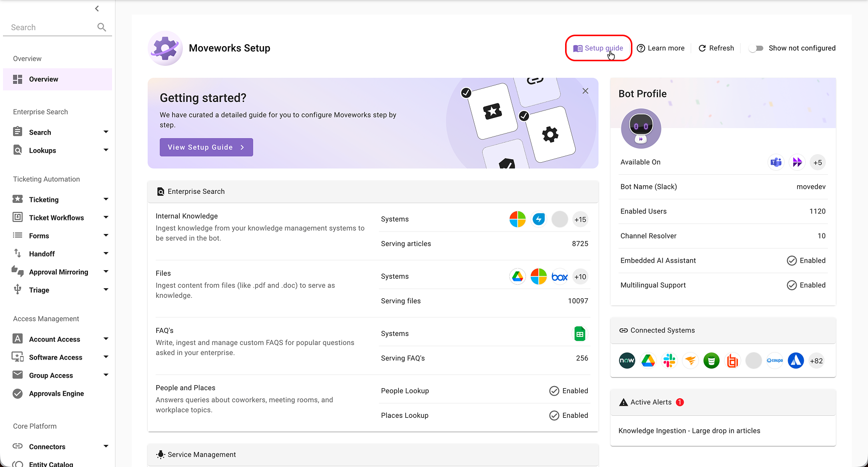Click the Slack icon in Connected Systems
Viewport: 868px width, 467px height.
click(x=669, y=361)
